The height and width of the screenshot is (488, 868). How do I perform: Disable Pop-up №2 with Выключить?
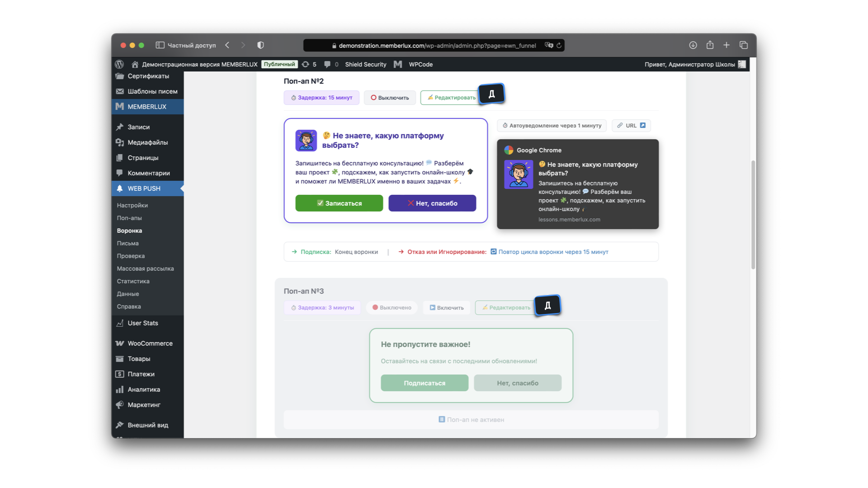(390, 98)
